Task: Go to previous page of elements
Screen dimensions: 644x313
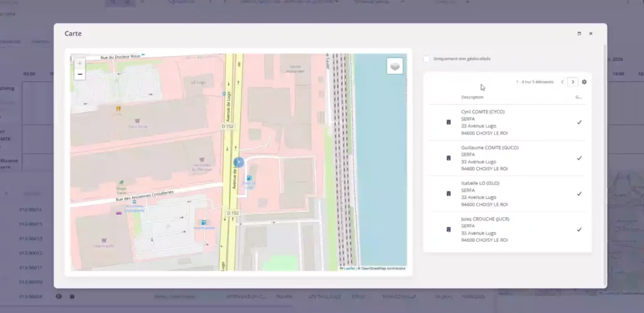Action: pos(562,82)
